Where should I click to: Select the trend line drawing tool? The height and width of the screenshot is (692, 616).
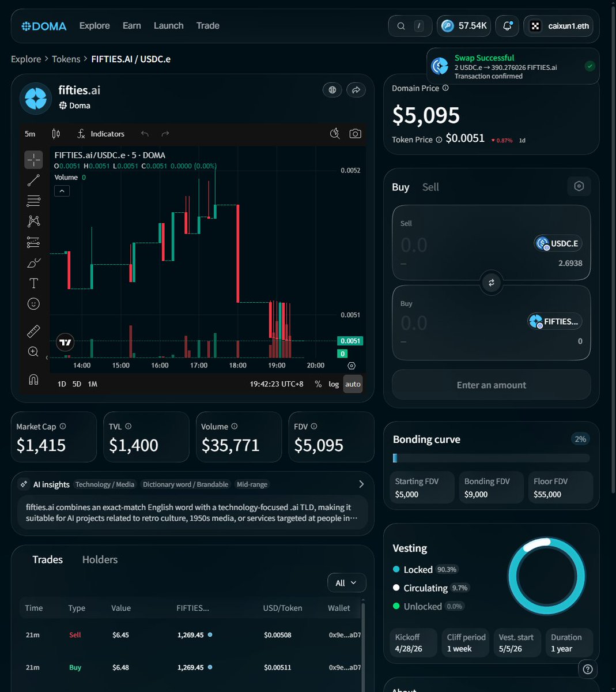33,180
